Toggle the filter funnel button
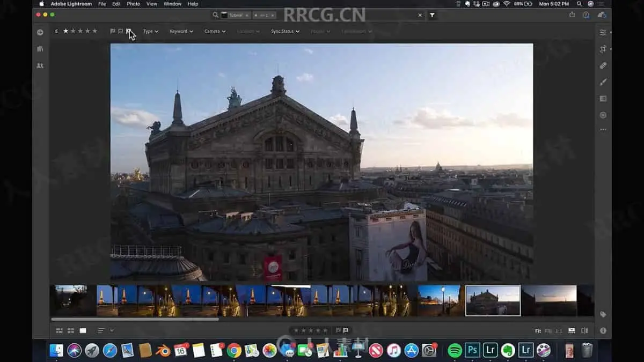Image resolution: width=644 pixels, height=362 pixels. [x=432, y=15]
